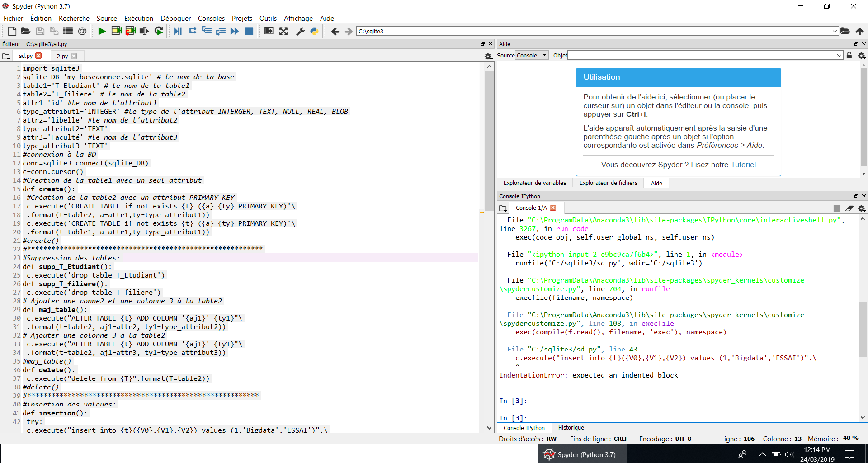Open the Outils menu
This screenshot has width=868, height=463.
(268, 18)
